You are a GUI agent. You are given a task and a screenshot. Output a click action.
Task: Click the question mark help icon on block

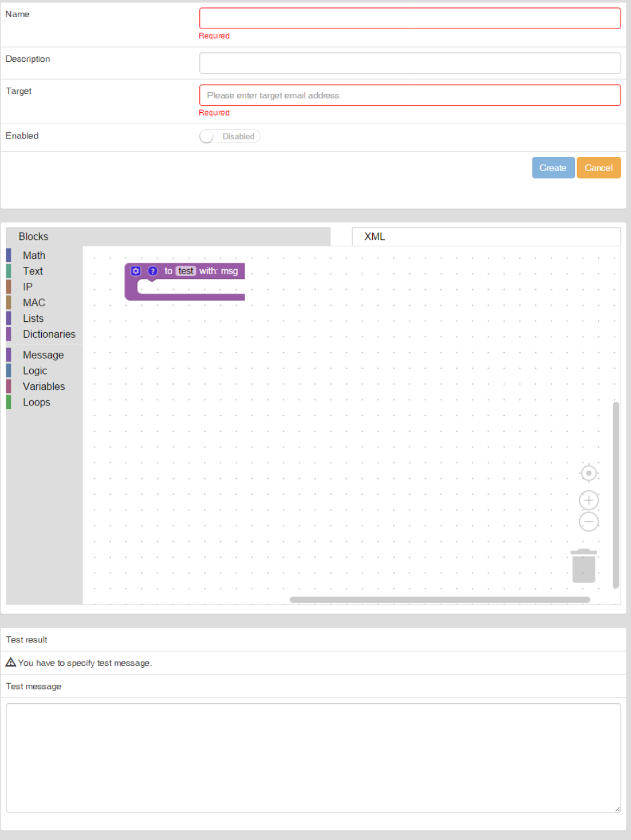[152, 271]
